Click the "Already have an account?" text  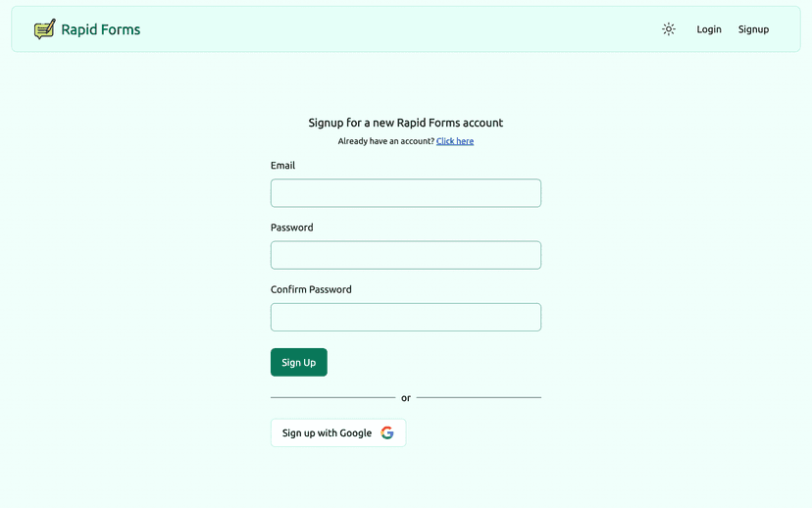[x=385, y=141]
